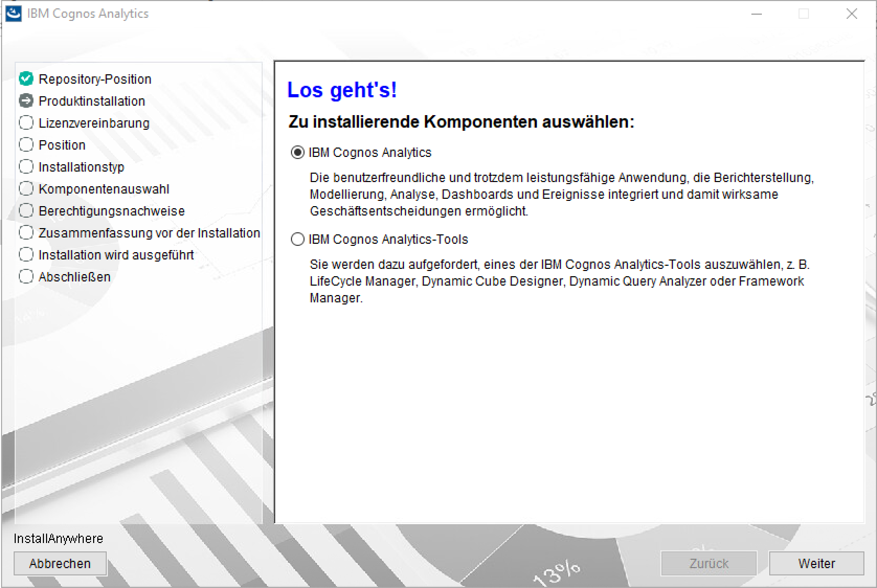Select the IBM Cognos Analytics-Tools radio option

click(x=297, y=240)
